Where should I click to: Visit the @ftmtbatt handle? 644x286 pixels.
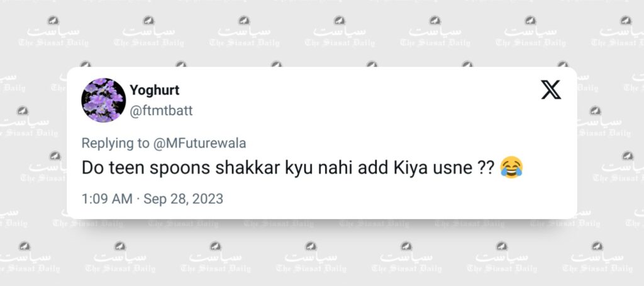click(x=161, y=111)
